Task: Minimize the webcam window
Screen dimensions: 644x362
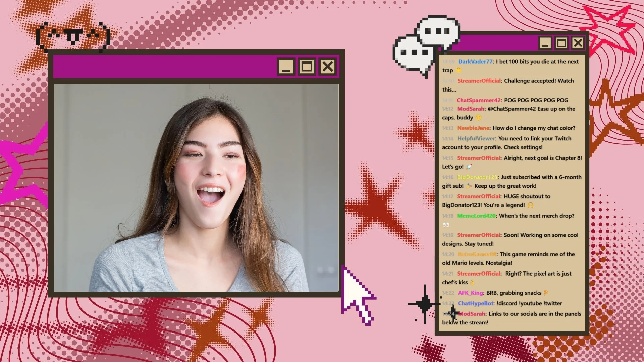Action: pyautogui.click(x=286, y=66)
